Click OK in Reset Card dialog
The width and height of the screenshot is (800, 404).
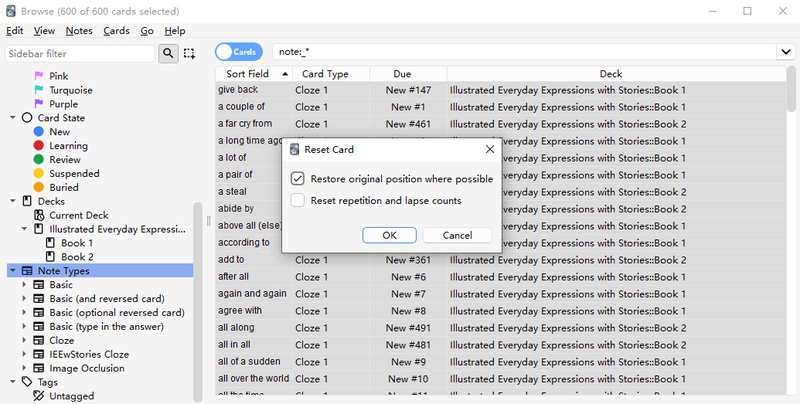coord(389,235)
